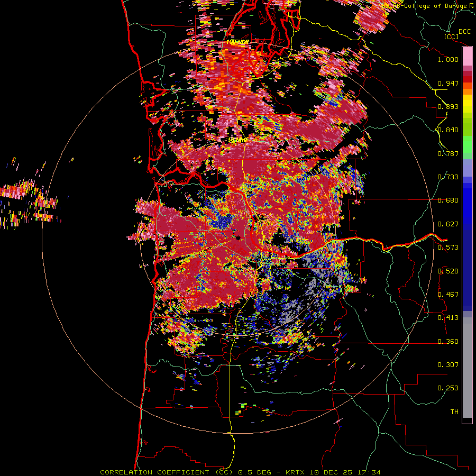
Task: Click the 0.307 scale value
Action: 448,365
